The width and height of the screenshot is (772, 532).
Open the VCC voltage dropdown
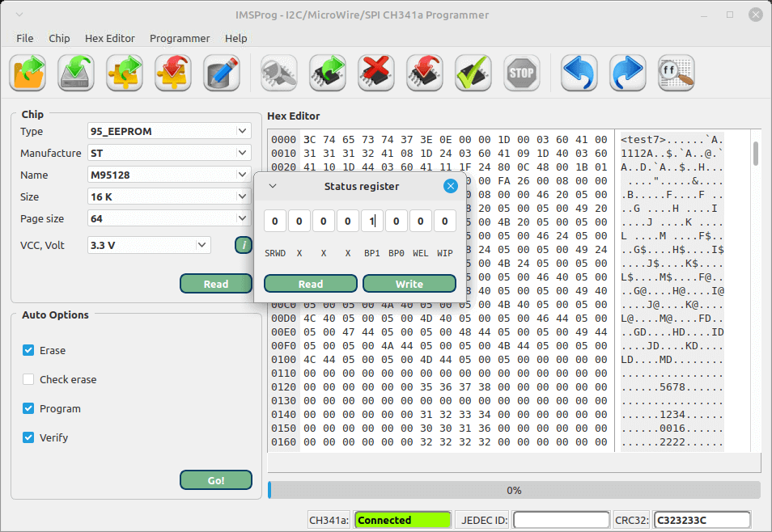coord(149,245)
